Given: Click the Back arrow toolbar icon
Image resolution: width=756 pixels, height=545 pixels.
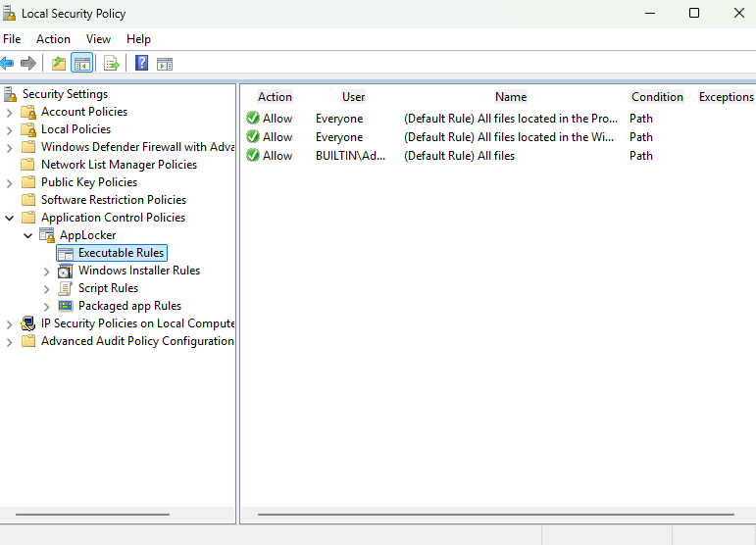Looking at the screenshot, I should [x=8, y=64].
